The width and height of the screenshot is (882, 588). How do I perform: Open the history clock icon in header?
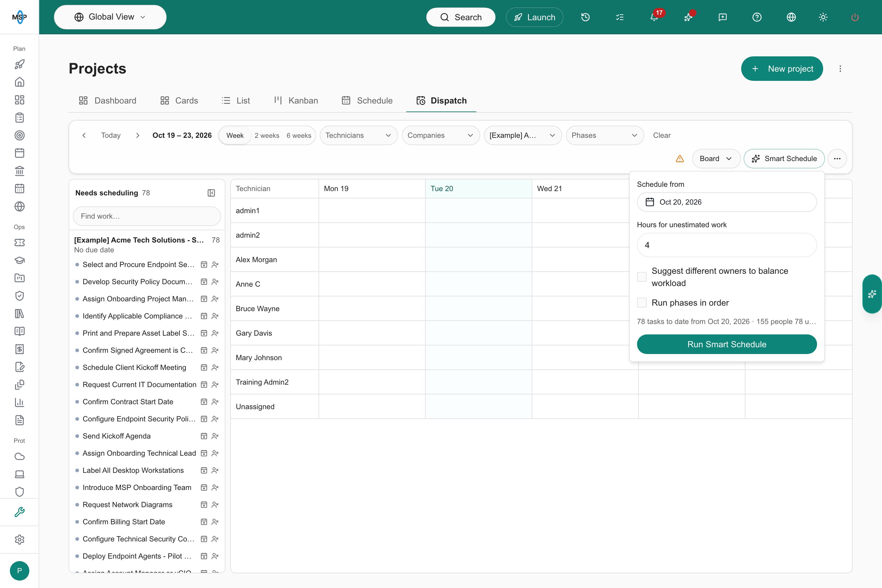585,17
